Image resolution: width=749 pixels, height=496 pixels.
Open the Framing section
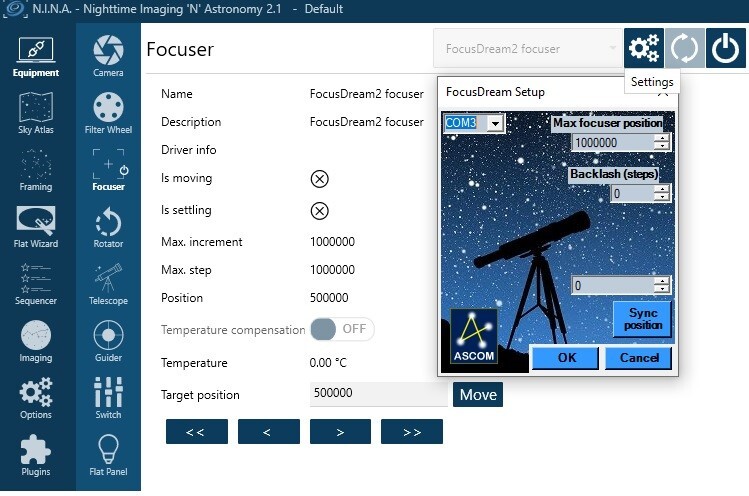point(36,170)
